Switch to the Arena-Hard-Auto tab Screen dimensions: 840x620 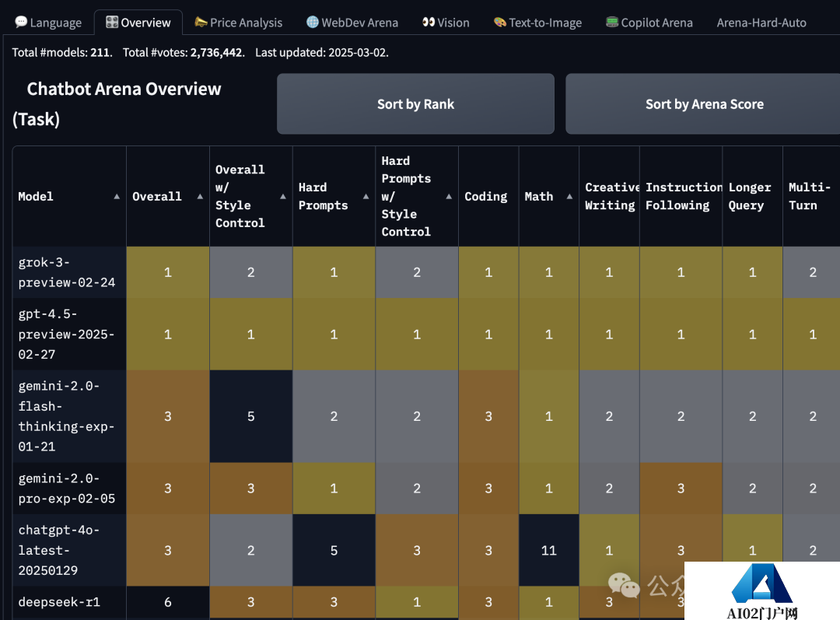click(x=761, y=23)
